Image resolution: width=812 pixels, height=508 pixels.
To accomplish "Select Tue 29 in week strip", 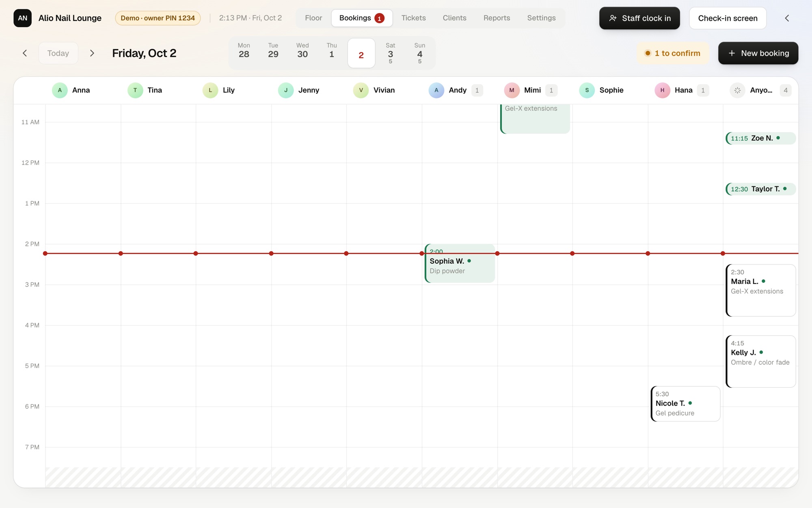I will click(273, 53).
